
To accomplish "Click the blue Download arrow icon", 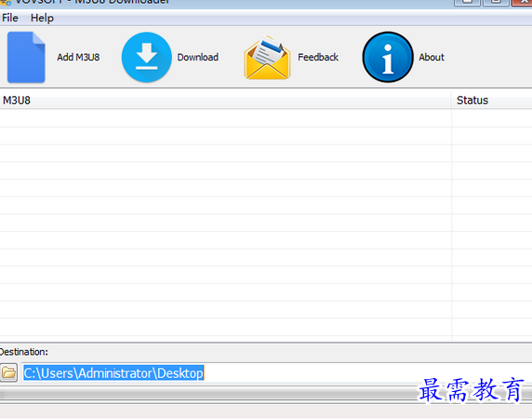I will (x=147, y=57).
